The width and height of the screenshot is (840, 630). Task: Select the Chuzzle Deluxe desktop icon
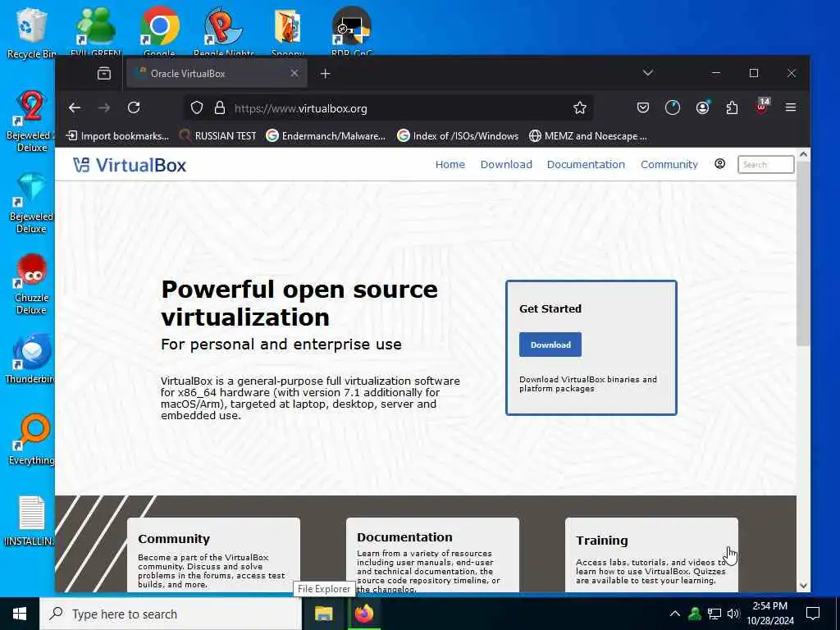click(x=31, y=284)
